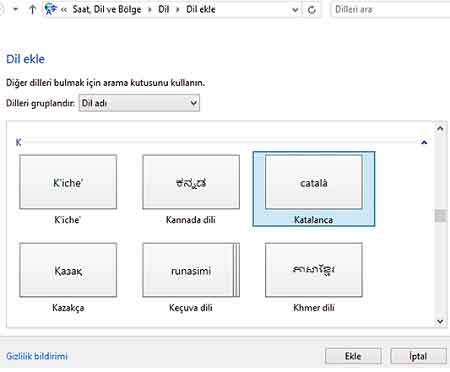This screenshot has height=372, width=450.
Task: Open the Gizlilik bildirimi link
Action: [x=37, y=356]
